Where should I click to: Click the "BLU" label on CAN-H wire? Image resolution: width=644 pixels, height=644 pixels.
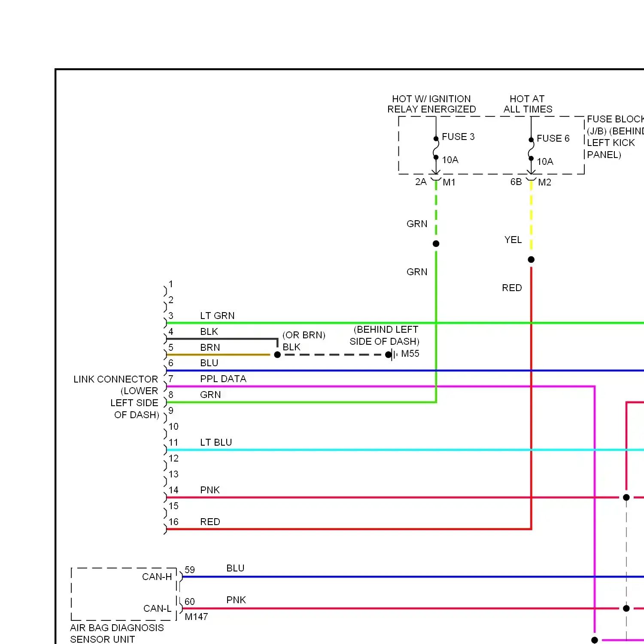235,568
